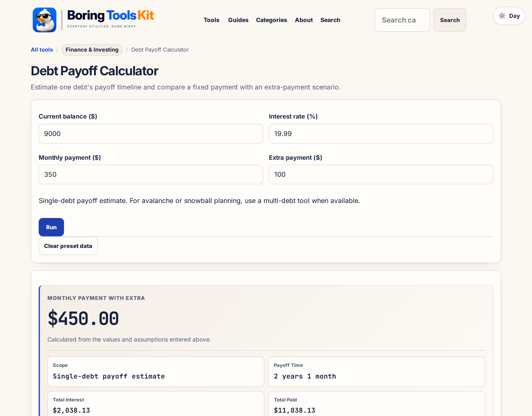Click the Monthly payment field showing 350
The height and width of the screenshot is (416, 532).
coord(150,174)
